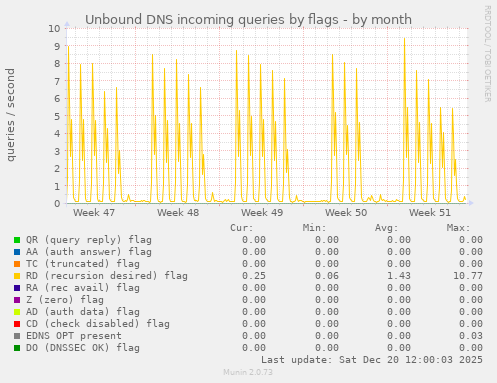Click the dark green DO flag swatch
Image resolution: width=497 pixels, height=383 pixels.
(17, 348)
